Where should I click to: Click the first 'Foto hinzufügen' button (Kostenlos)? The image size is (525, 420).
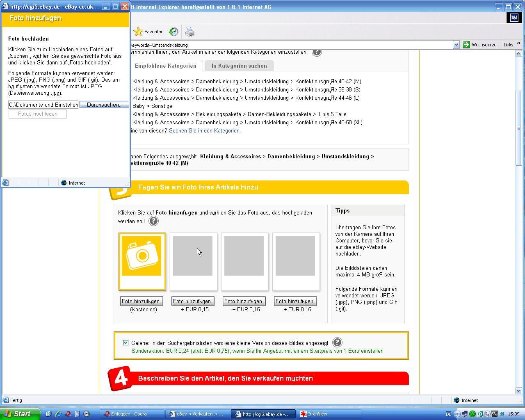tap(142, 301)
